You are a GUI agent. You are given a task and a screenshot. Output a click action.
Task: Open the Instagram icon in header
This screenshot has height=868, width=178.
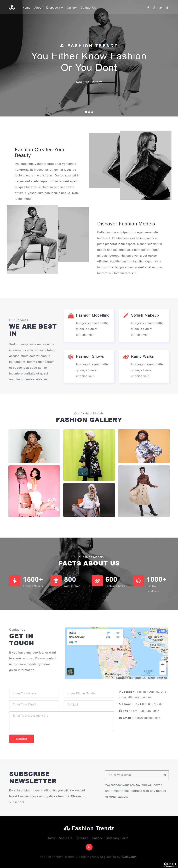154,7
